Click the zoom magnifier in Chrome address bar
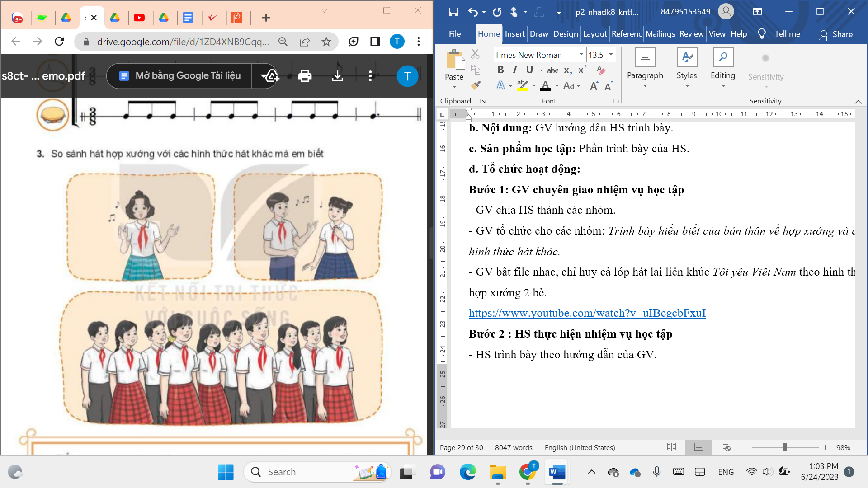 tap(283, 42)
